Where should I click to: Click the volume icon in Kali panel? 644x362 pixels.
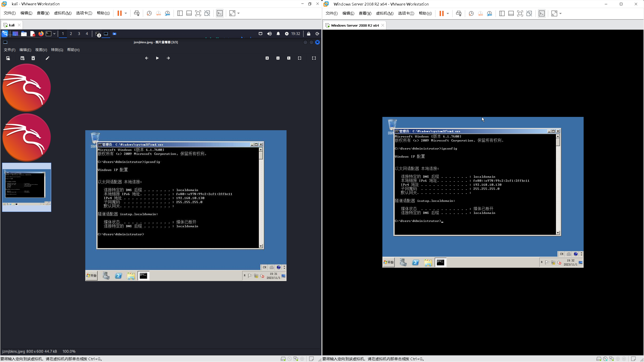[x=269, y=34]
